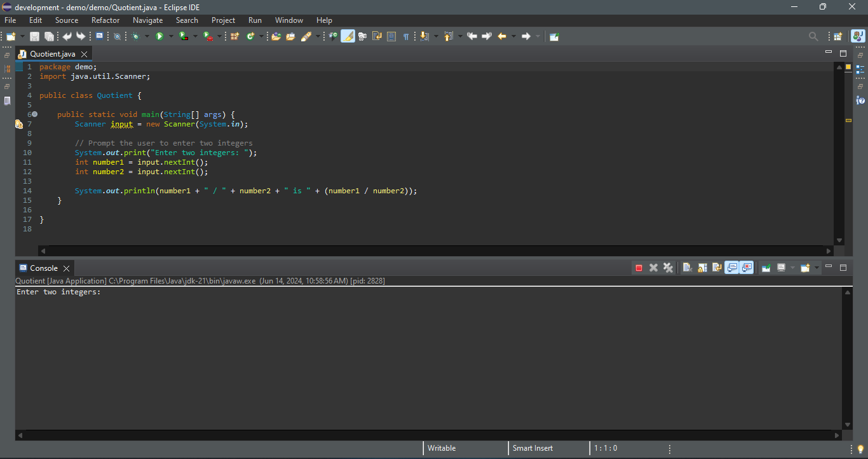Open the New Java Class wizard icon
The height and width of the screenshot is (459, 868).
coord(251,36)
